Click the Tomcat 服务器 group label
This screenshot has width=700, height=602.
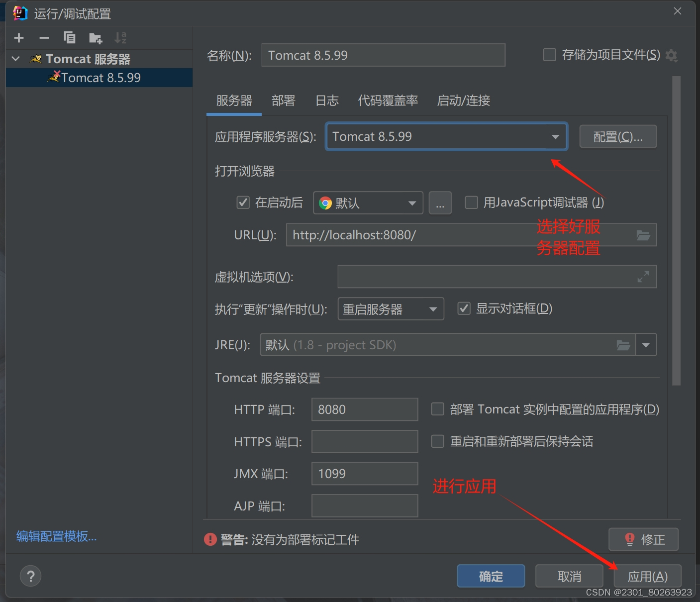[88, 59]
